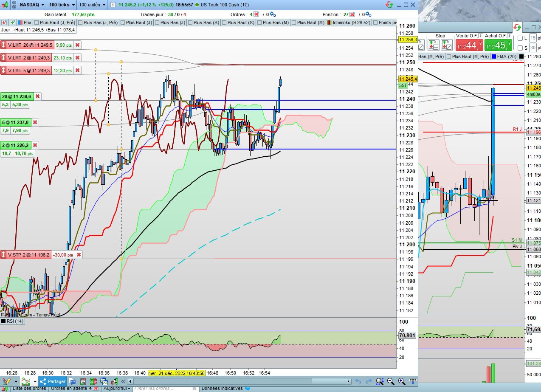Viewport: 541px width, 392px height.
Task: Click the speech bubble comments icon
Action: click(x=72, y=381)
